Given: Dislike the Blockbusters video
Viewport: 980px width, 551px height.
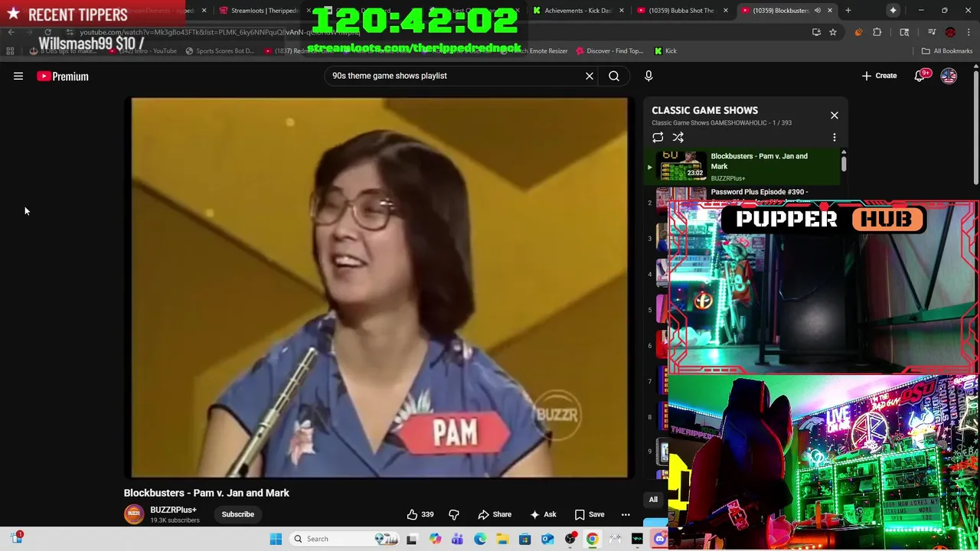Looking at the screenshot, I should point(453,514).
